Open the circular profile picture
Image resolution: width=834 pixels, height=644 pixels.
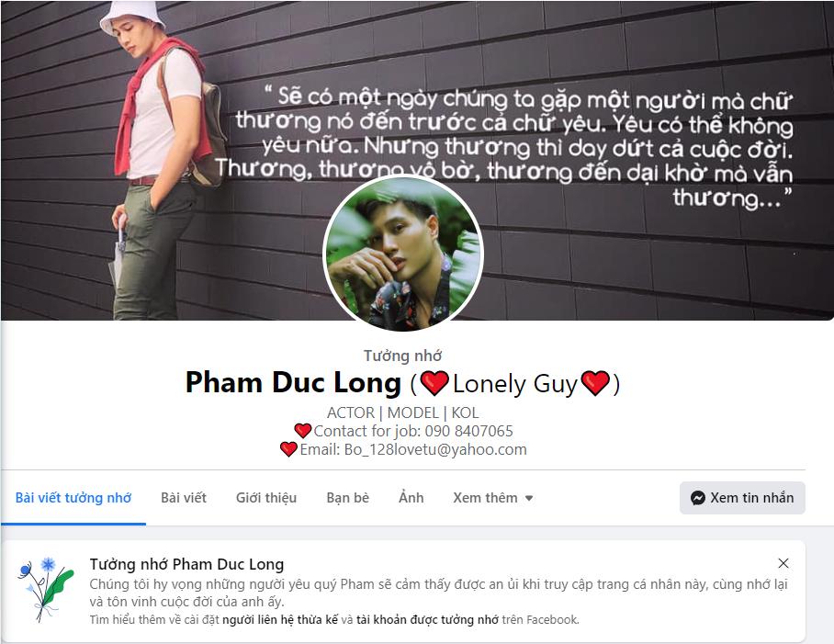coord(403,254)
